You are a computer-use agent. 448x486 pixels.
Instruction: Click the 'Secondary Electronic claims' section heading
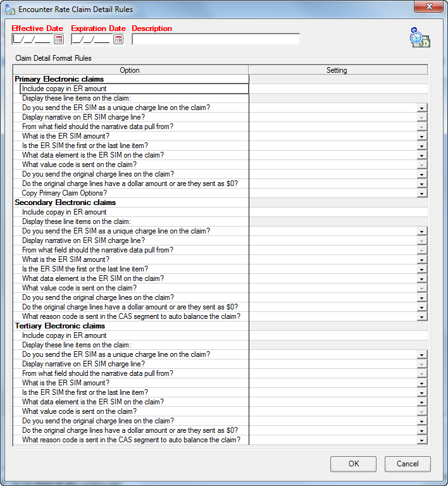coord(65,202)
